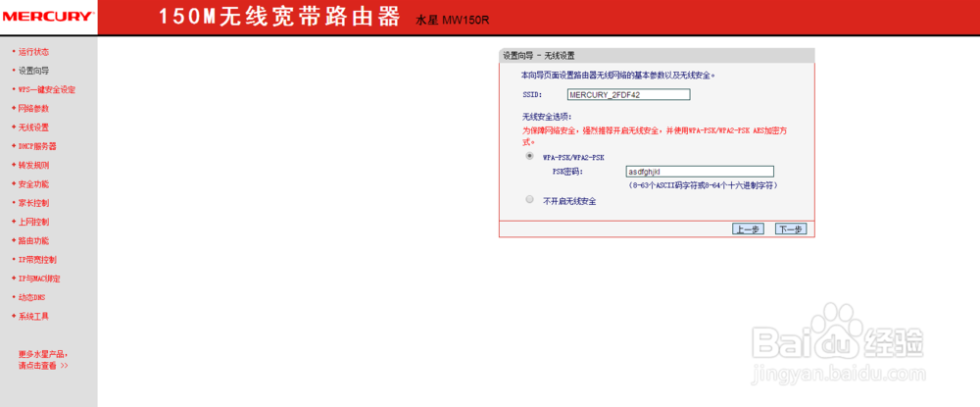Viewport: 980px width, 407px height.
Task: Expand IP与MAC绑定 menu
Action: (x=39, y=279)
